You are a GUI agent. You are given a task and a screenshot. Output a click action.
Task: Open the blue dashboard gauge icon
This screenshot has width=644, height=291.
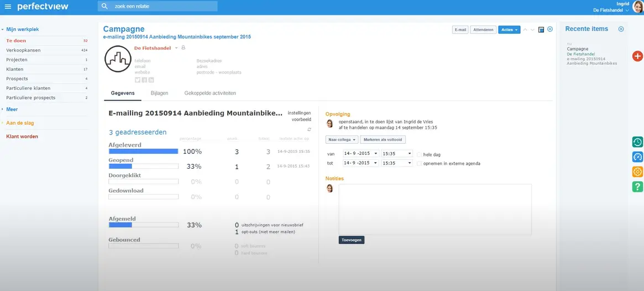click(x=637, y=157)
